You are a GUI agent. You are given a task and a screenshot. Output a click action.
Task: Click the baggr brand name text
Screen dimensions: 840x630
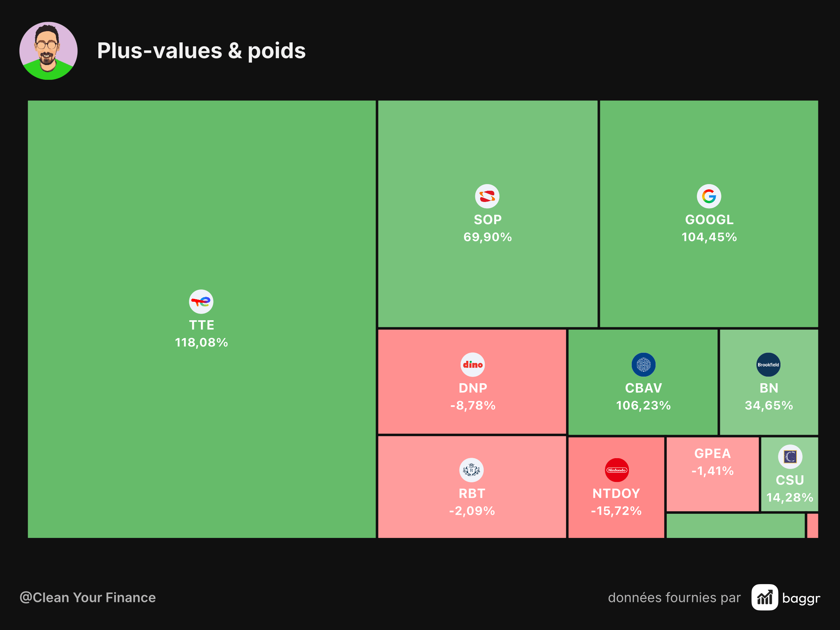pyautogui.click(x=801, y=598)
